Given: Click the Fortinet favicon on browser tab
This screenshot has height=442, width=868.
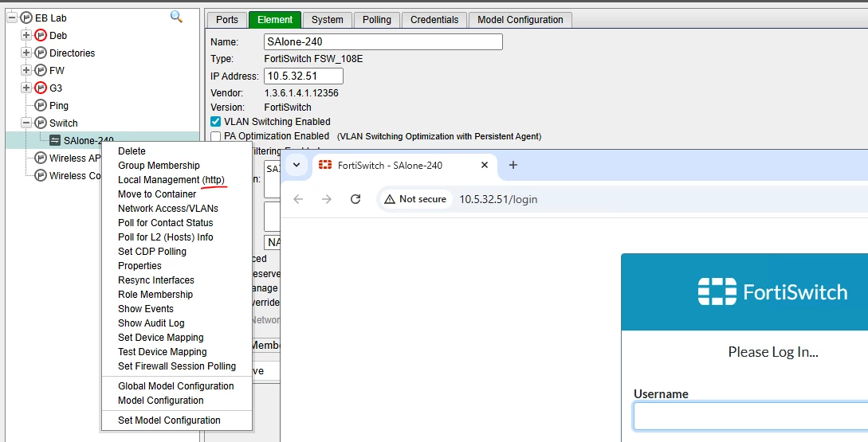Looking at the screenshot, I should (325, 165).
